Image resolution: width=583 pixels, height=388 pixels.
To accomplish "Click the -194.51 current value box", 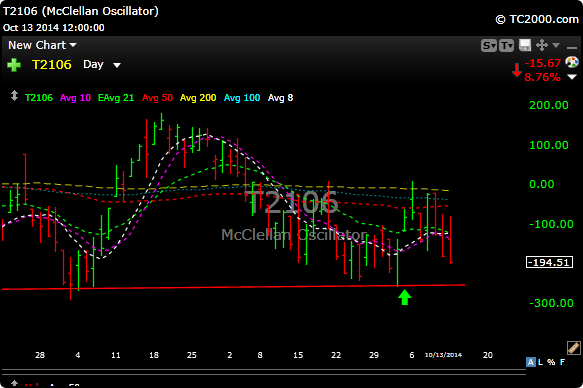I will tap(549, 262).
